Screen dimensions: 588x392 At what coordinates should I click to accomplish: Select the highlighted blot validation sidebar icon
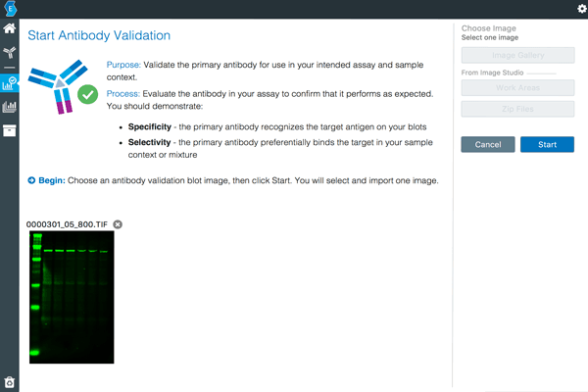click(x=10, y=80)
